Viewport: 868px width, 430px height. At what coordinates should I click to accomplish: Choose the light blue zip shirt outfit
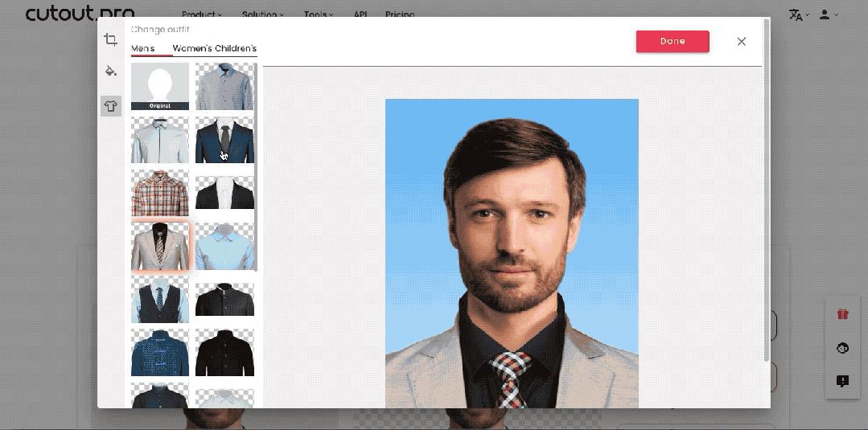(160, 140)
